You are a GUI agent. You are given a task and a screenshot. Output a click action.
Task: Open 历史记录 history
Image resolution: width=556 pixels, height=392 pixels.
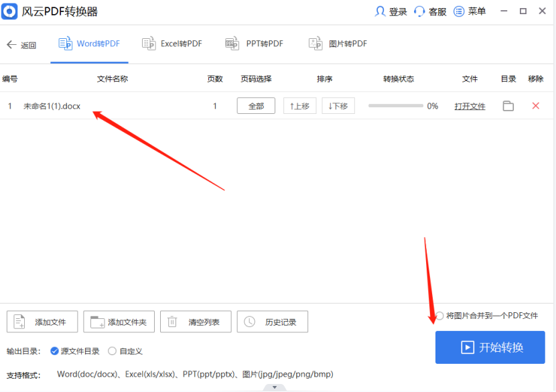(x=273, y=322)
